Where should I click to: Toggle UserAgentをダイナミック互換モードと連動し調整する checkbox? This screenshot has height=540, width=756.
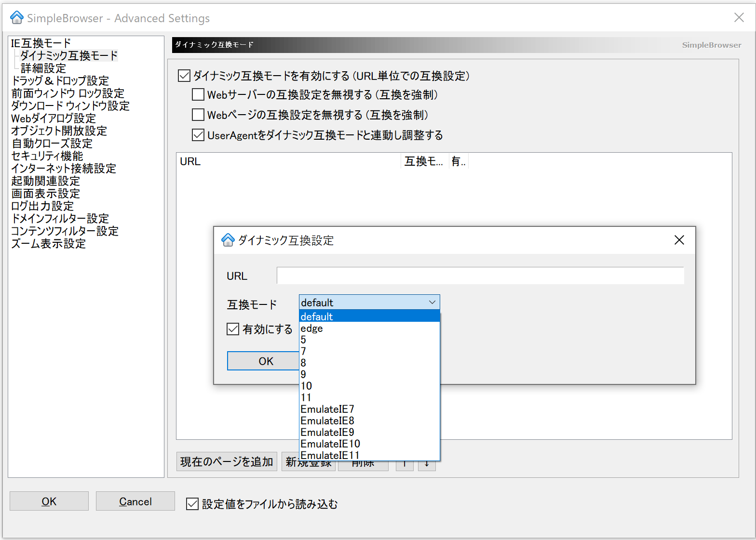(x=198, y=135)
